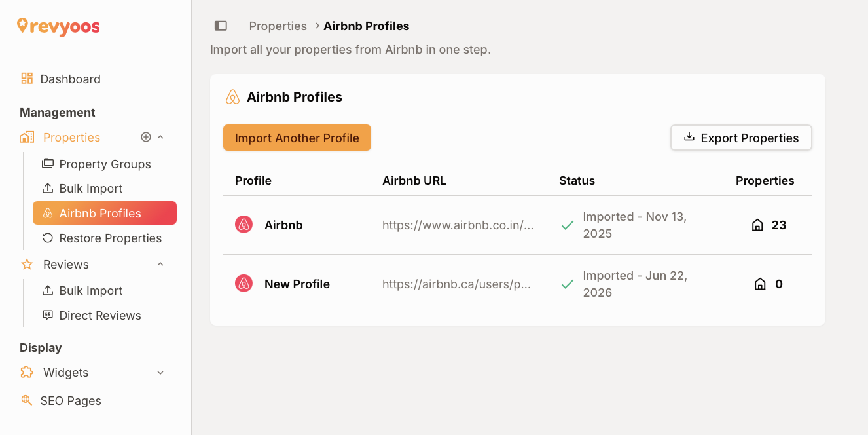Collapse the Reviews section chevron

click(160, 264)
